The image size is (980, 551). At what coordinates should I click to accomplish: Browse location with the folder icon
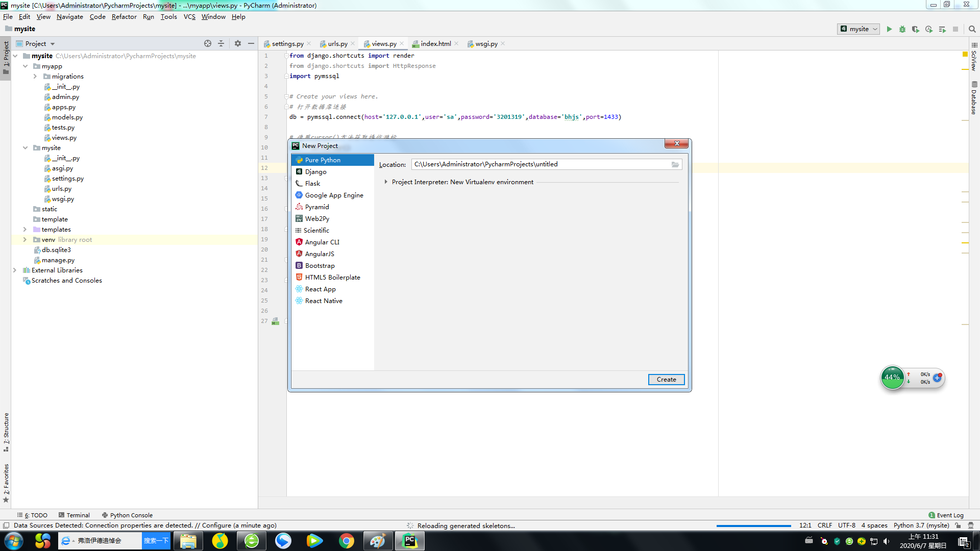pyautogui.click(x=675, y=164)
